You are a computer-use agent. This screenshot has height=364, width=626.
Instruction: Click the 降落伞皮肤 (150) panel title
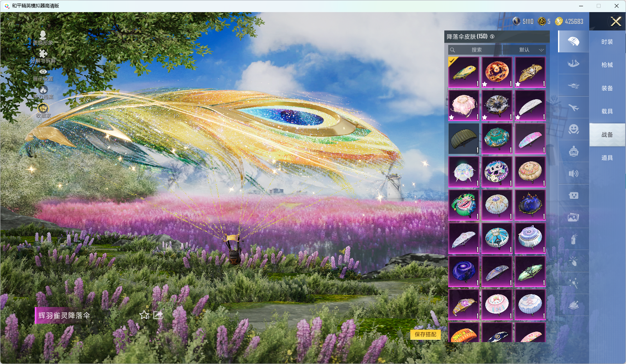pyautogui.click(x=467, y=37)
